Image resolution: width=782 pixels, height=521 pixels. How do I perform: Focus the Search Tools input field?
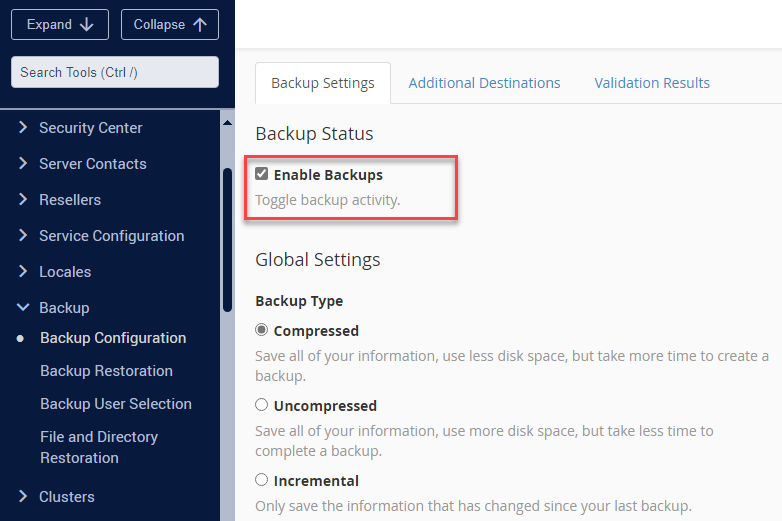pos(114,72)
